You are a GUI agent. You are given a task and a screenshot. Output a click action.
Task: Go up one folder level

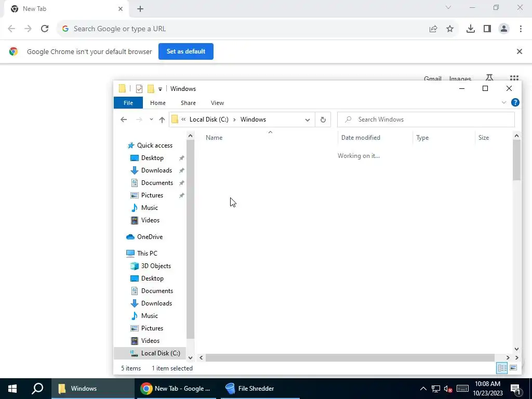pos(162,119)
